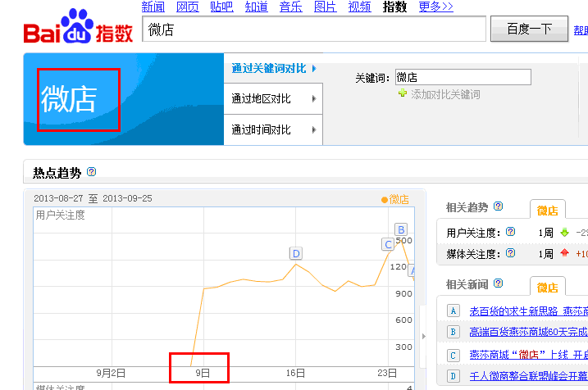Viewport: 588px width, 390px height.
Task: Expand 通过关键词对比 option
Action: coord(273,68)
